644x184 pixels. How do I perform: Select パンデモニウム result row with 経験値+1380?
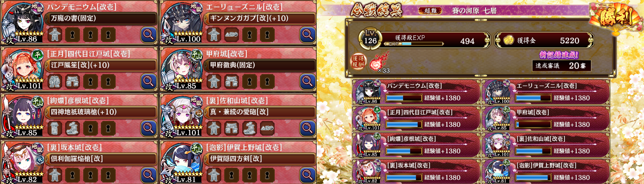pos(416,93)
